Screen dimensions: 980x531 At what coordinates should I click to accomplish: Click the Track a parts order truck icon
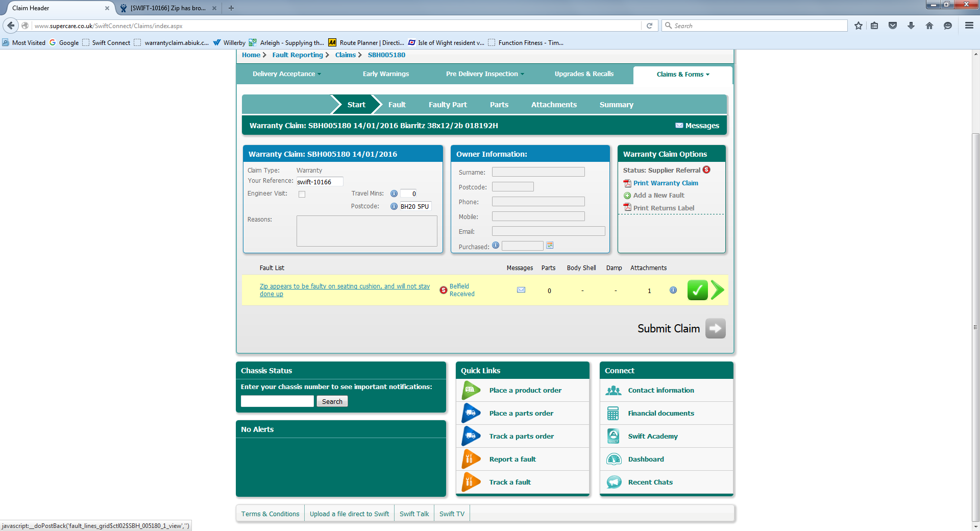471,437
